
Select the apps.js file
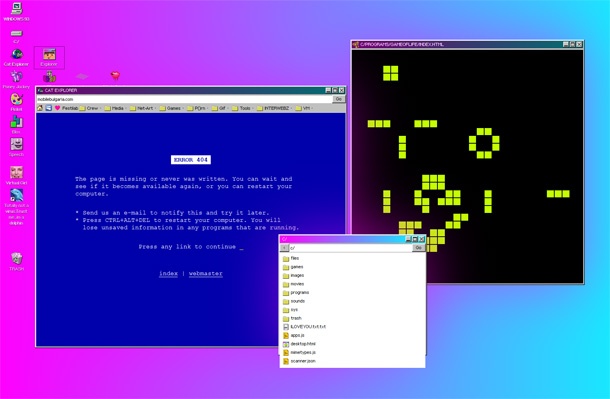pos(294,335)
